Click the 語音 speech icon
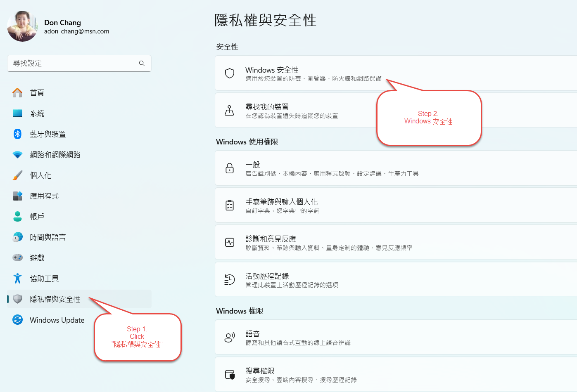The width and height of the screenshot is (577, 392). tap(230, 338)
